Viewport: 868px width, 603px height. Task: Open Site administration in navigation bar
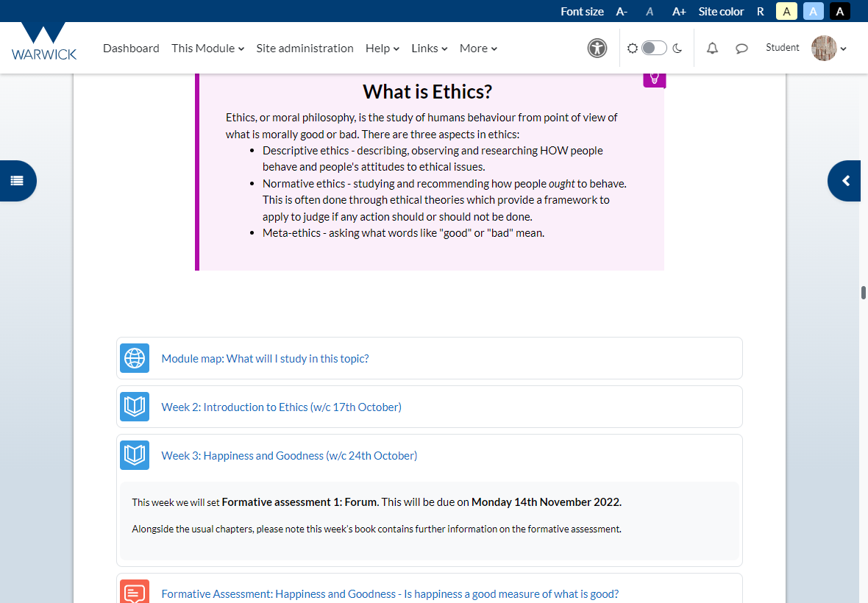(x=305, y=49)
